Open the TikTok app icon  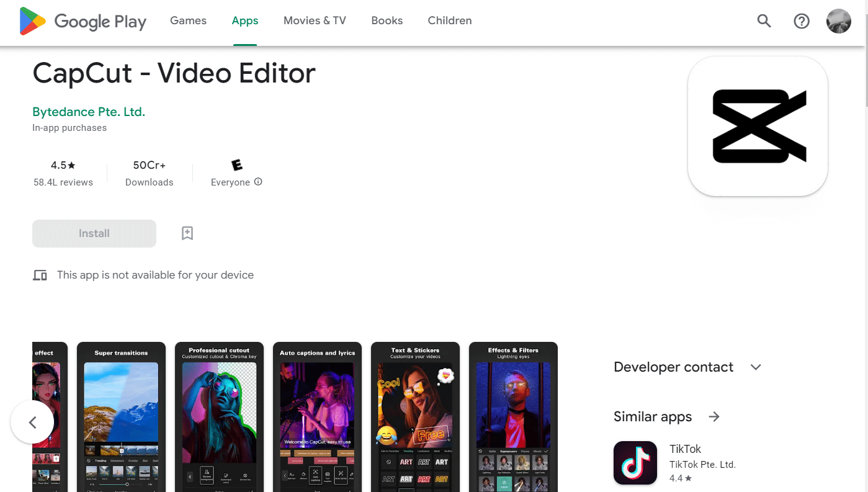click(635, 462)
